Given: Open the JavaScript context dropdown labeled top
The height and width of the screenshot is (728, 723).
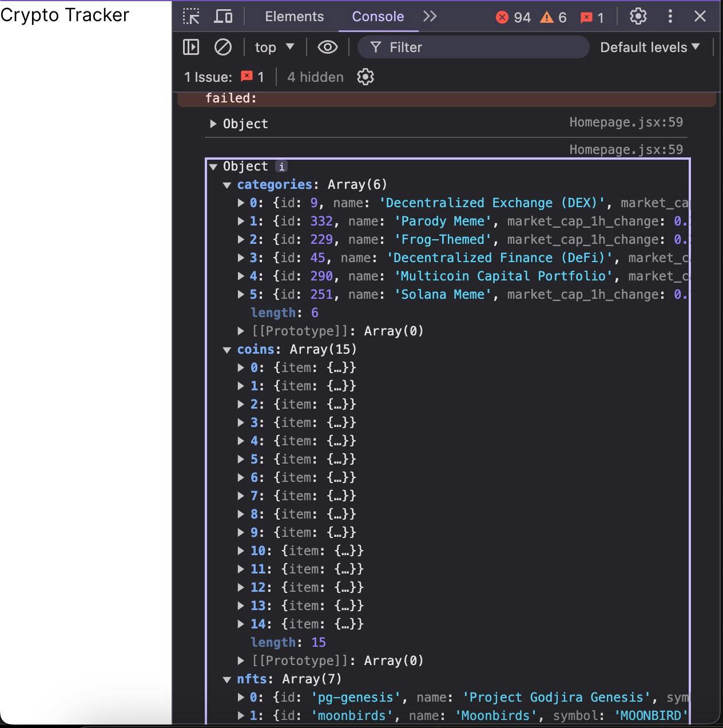Looking at the screenshot, I should point(274,47).
